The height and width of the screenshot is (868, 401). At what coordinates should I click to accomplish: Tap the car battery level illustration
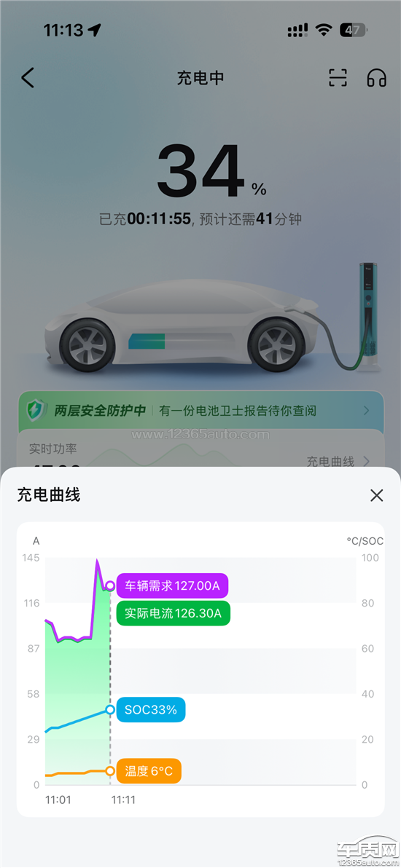(x=147, y=341)
